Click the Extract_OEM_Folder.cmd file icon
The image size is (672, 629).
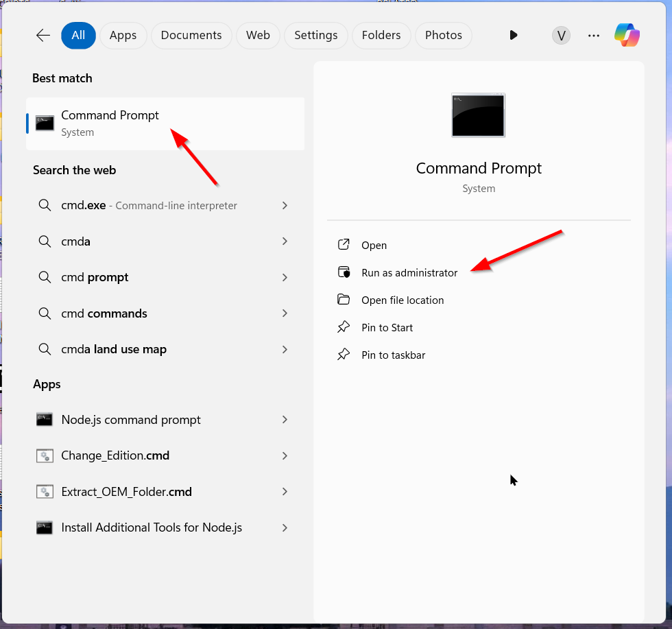tap(45, 491)
